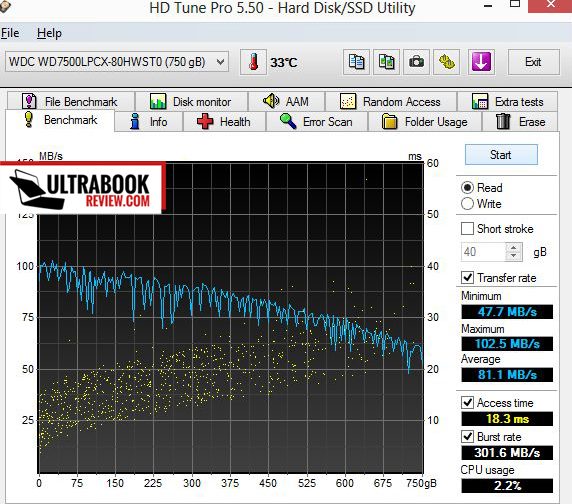Image resolution: width=572 pixels, height=504 pixels.
Task: Open options with the yellow gears icon
Action: pyautogui.click(x=446, y=62)
